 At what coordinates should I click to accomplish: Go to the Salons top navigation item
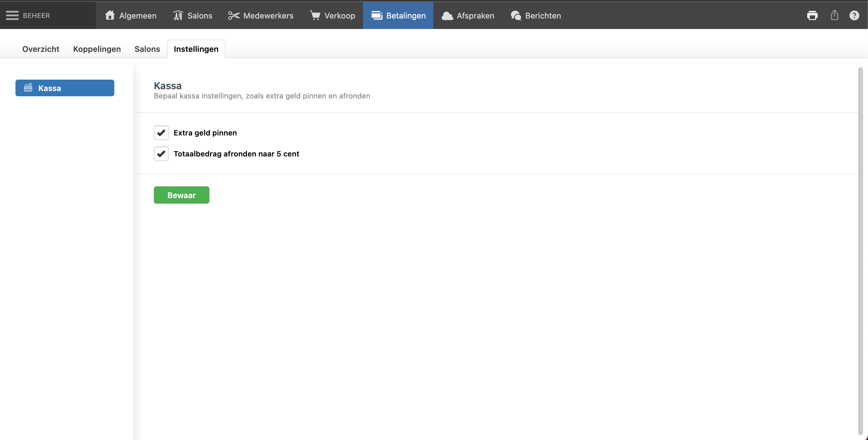[x=193, y=15]
